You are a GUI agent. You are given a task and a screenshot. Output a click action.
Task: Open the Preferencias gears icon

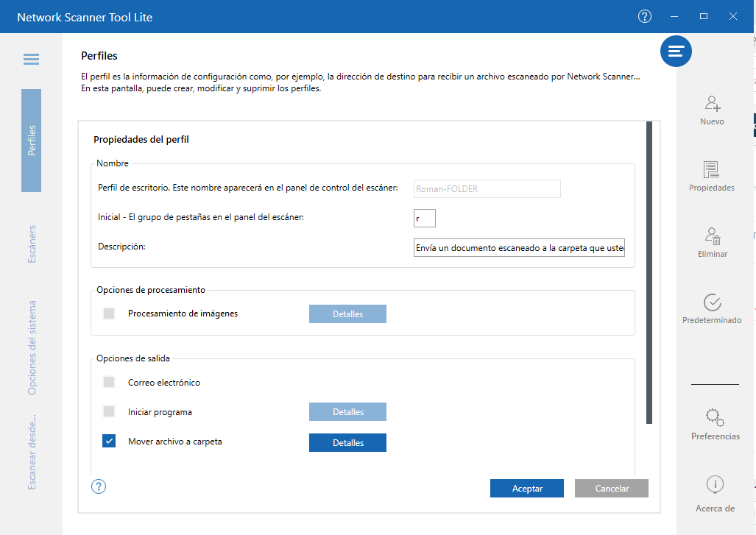(x=715, y=425)
